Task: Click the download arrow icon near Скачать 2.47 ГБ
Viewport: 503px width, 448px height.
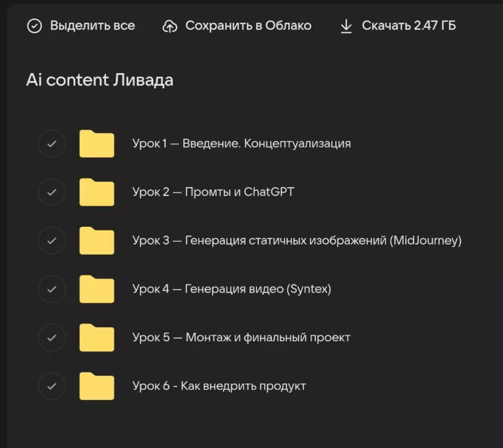Action: [348, 25]
